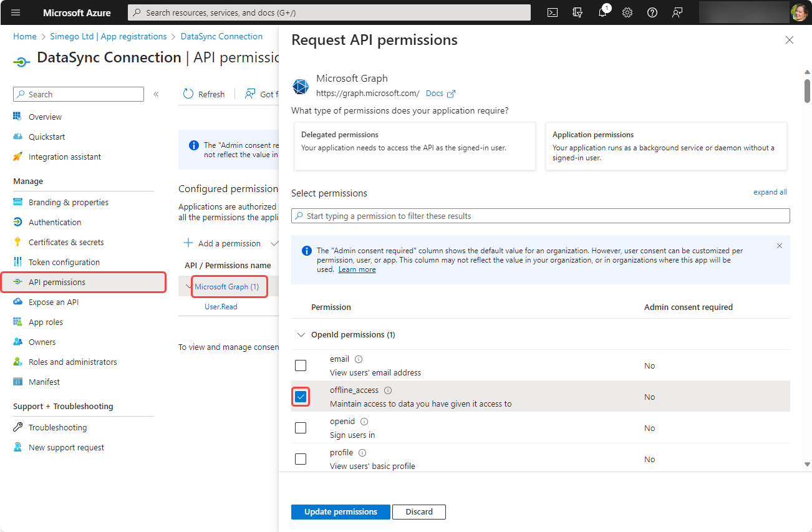Image resolution: width=812 pixels, height=532 pixels.
Task: Click the Refresh toolbar button
Action: point(204,94)
